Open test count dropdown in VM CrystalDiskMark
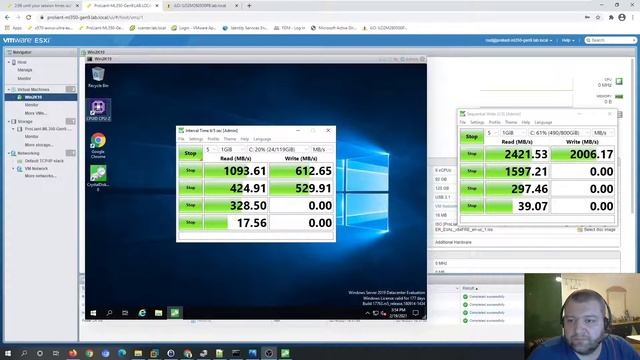Screen dimensions: 640x360 (x=210, y=149)
